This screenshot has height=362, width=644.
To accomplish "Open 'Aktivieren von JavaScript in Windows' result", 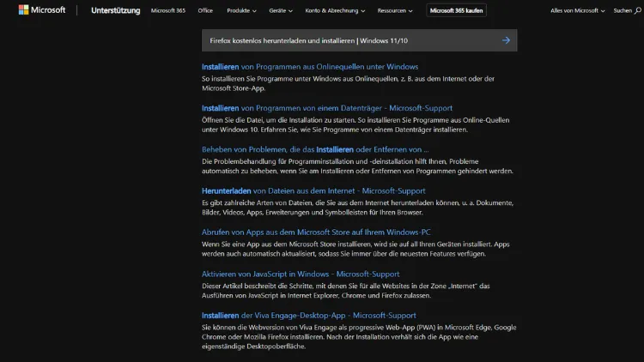I will coord(301,274).
